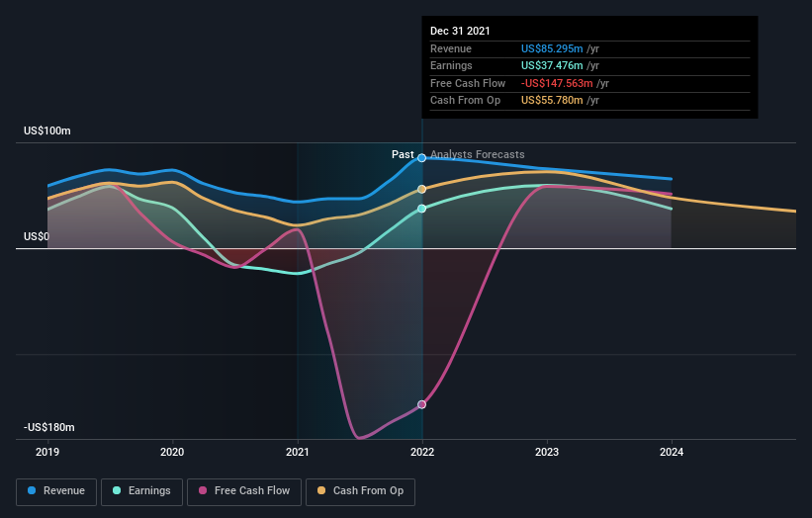Select the Cash From Op data point at 2022
This screenshot has width=812, height=518.
click(x=422, y=190)
